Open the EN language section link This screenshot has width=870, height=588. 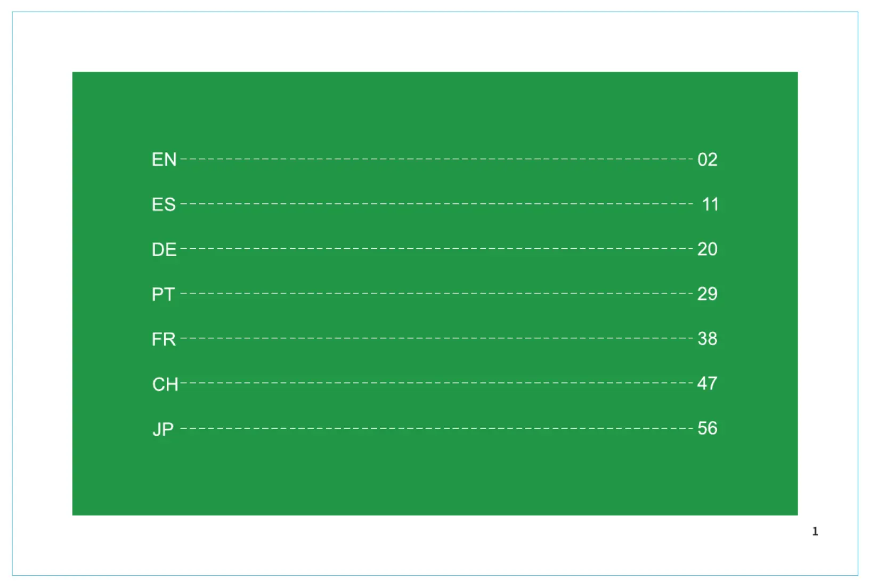coord(164,160)
